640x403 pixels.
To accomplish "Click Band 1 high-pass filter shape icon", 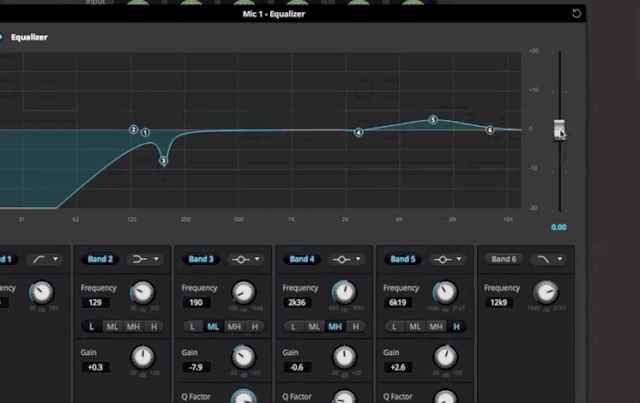I will coord(39,259).
